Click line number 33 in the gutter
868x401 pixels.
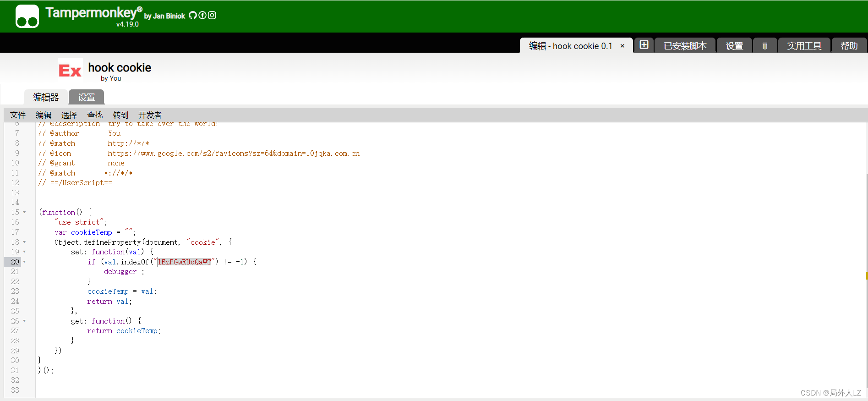coord(15,390)
